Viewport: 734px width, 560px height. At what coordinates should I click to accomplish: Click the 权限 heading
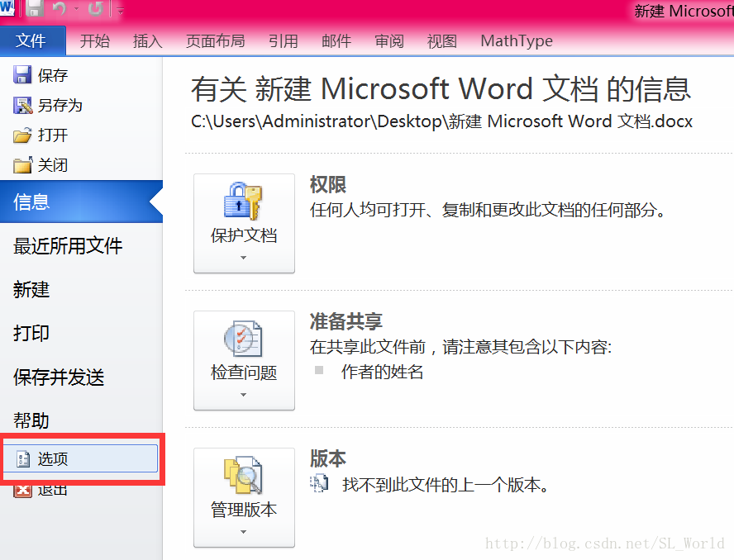(x=327, y=185)
